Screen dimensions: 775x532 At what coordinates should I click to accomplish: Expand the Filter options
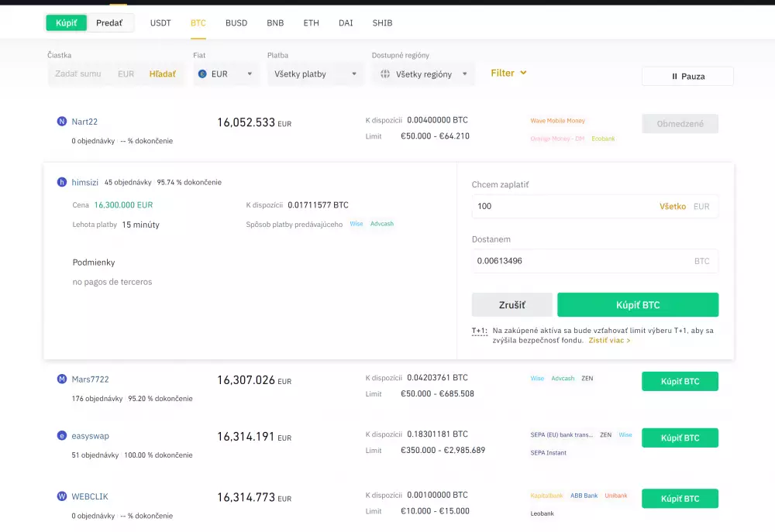pyautogui.click(x=508, y=73)
